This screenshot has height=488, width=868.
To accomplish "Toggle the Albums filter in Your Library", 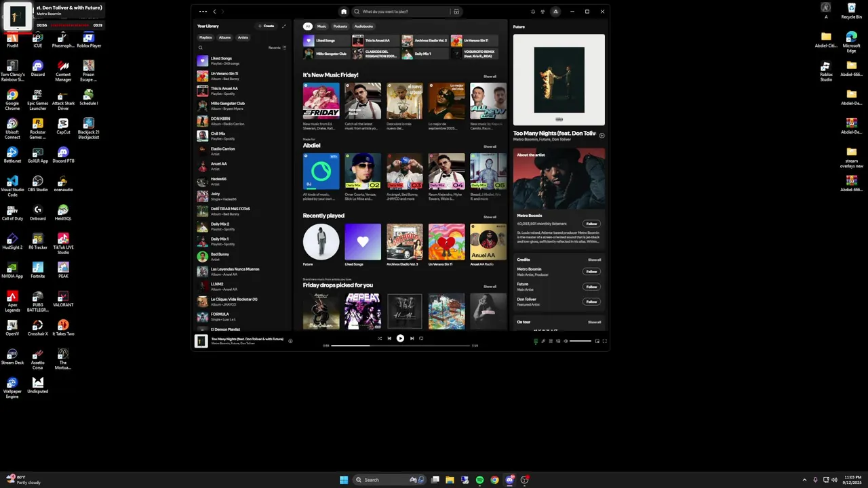I will click(x=224, y=37).
